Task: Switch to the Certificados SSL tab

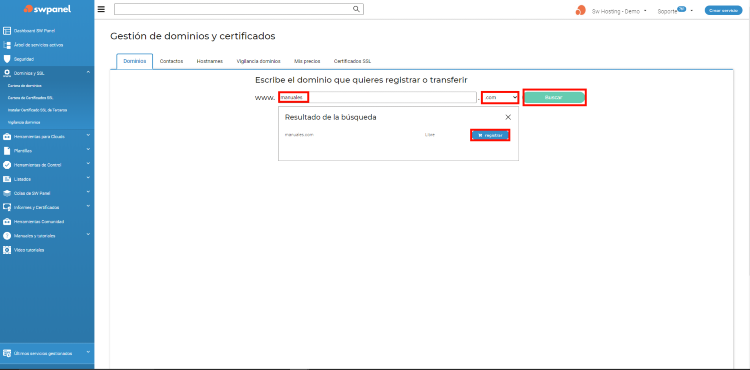Action: [x=353, y=61]
